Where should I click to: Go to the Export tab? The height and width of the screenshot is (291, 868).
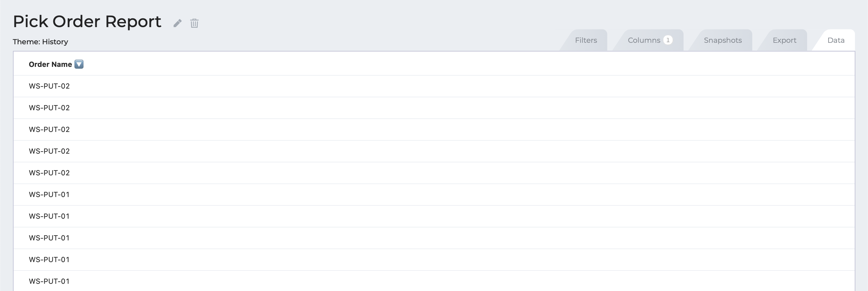click(784, 40)
